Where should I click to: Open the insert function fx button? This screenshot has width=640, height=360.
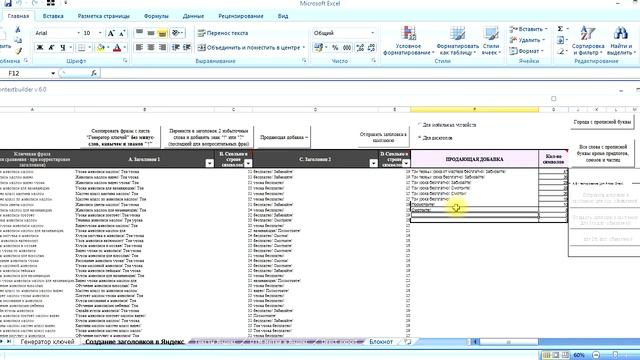click(93, 73)
